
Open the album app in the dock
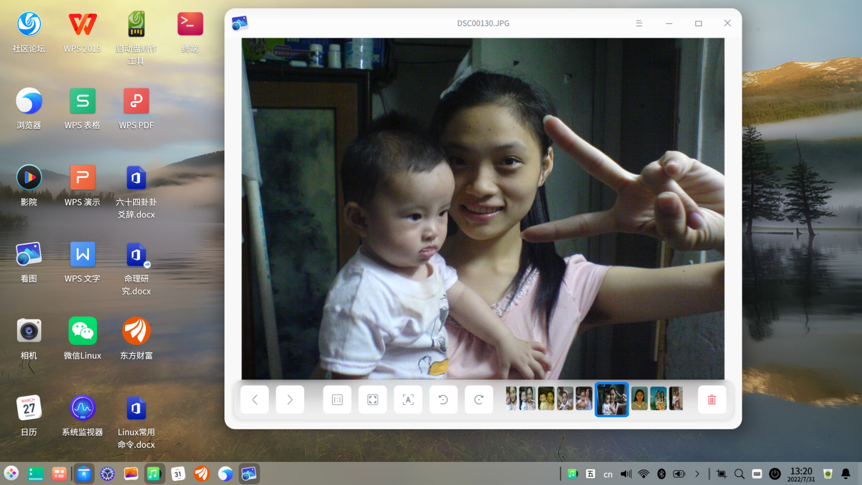pyautogui.click(x=131, y=473)
